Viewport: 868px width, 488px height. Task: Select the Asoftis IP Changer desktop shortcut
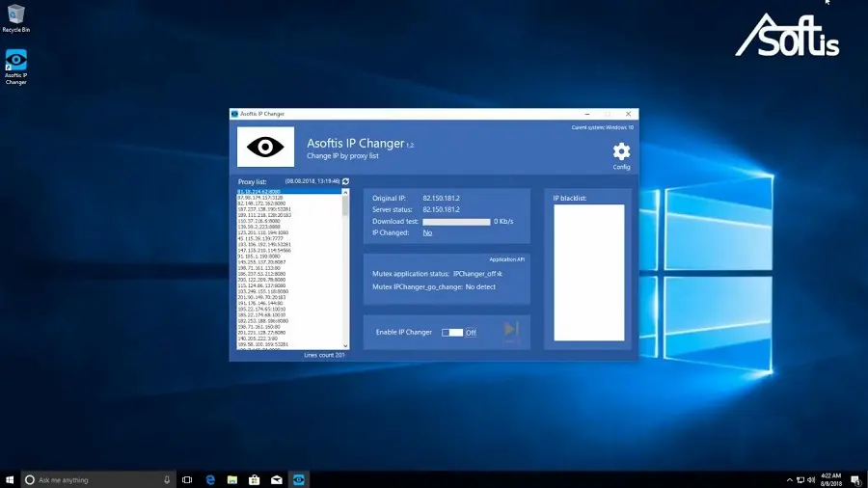pos(16,67)
